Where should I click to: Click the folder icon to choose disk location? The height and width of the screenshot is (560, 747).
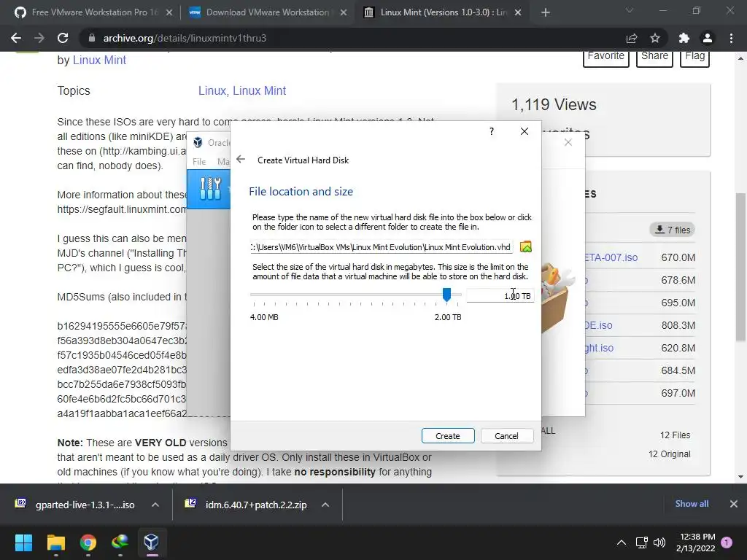525,246
